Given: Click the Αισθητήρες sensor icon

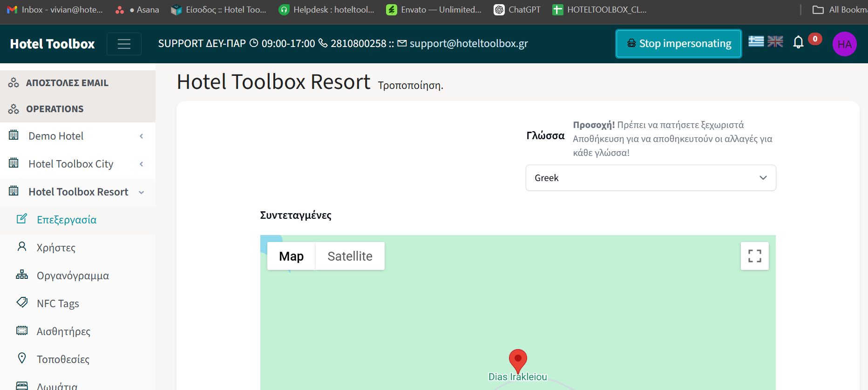Looking at the screenshot, I should pos(22,330).
